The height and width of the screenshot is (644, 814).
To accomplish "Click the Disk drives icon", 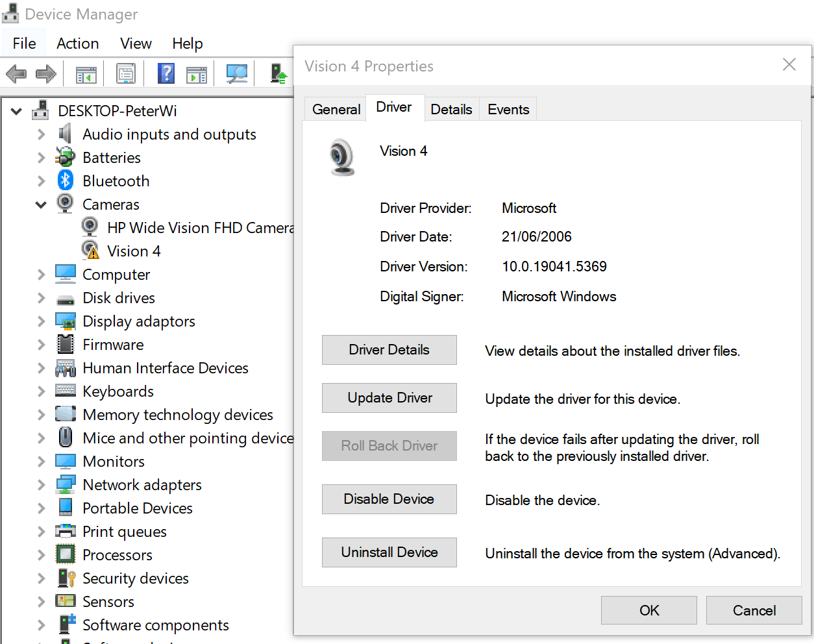I will coord(65,300).
